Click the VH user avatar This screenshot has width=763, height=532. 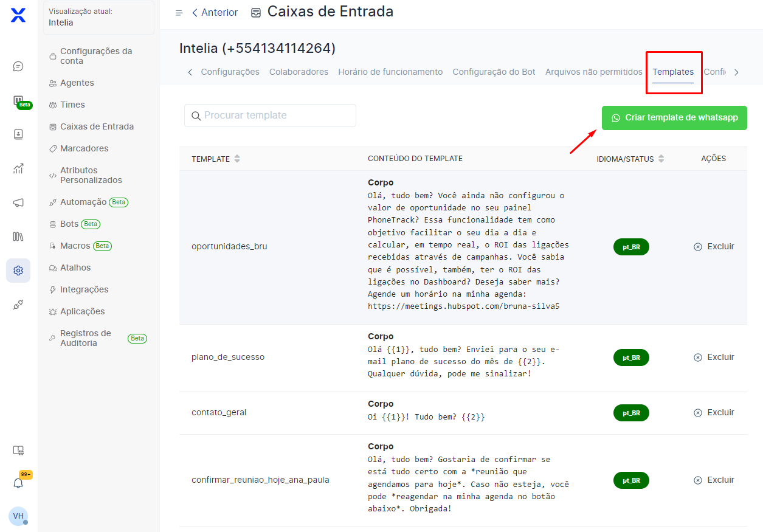click(18, 516)
